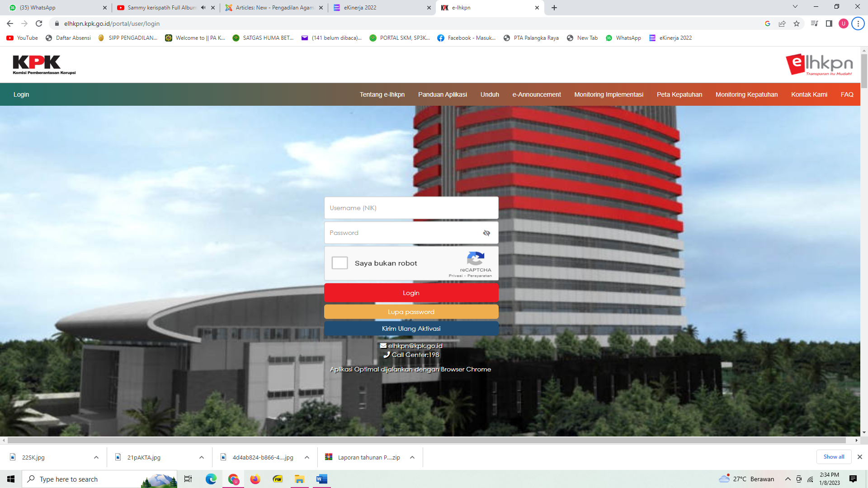Open the e-Announcement menu

click(537, 94)
